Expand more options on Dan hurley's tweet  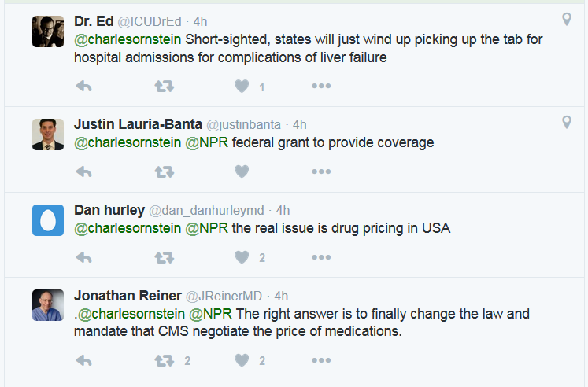click(320, 257)
